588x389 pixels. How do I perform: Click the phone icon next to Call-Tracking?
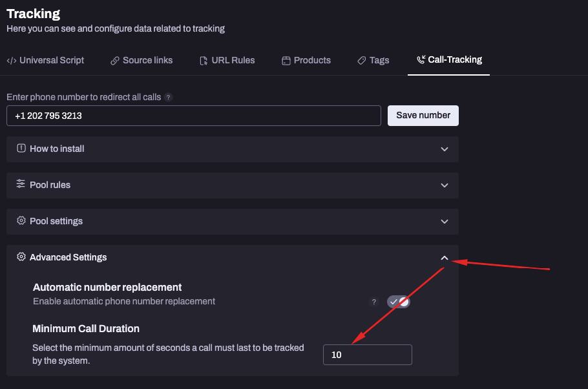click(x=421, y=59)
